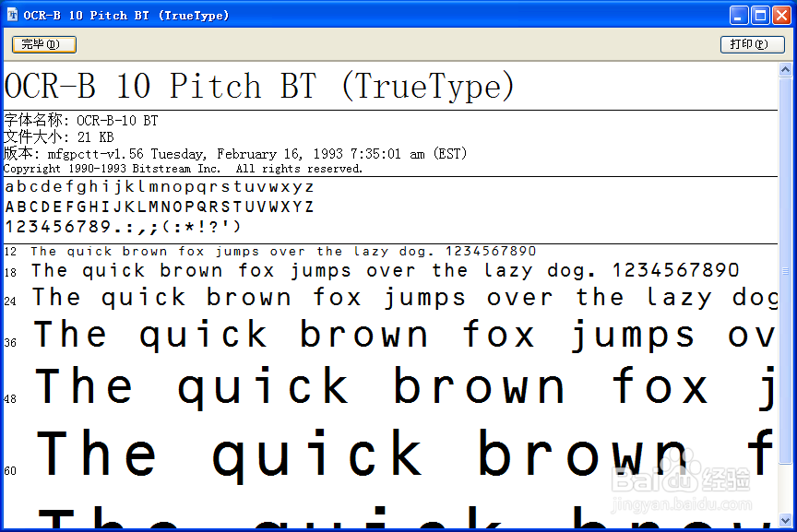Click the window title text in title bar
This screenshot has height=532, width=797.
pos(126,16)
